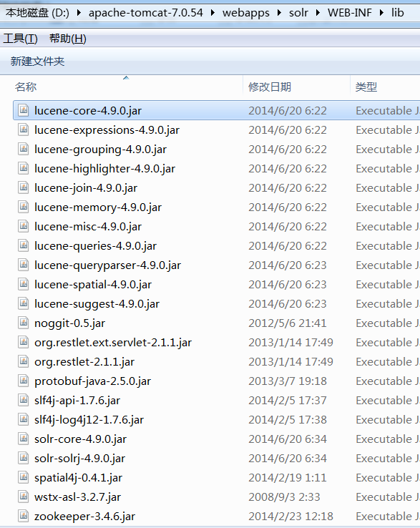Sort by 类型 column header
Screen dimensions: 420x528
coord(366,87)
